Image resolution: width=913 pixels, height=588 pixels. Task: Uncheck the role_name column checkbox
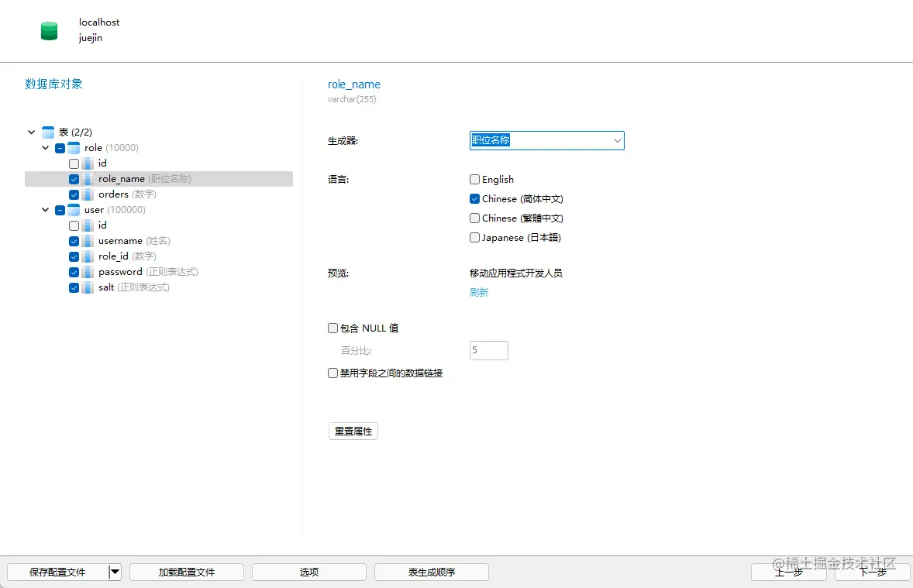coord(74,179)
